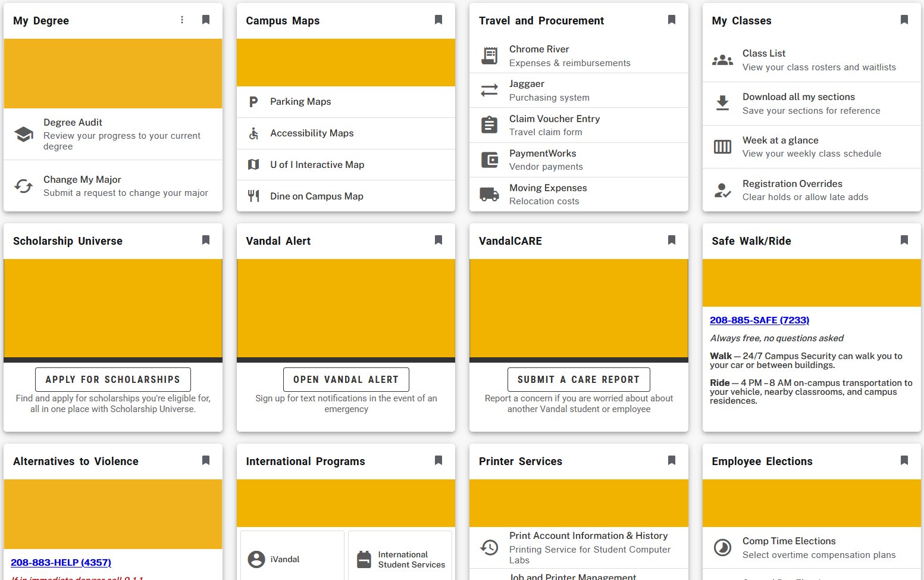Click the PaymentWorks wallet icon
This screenshot has width=924, height=580.
(489, 160)
